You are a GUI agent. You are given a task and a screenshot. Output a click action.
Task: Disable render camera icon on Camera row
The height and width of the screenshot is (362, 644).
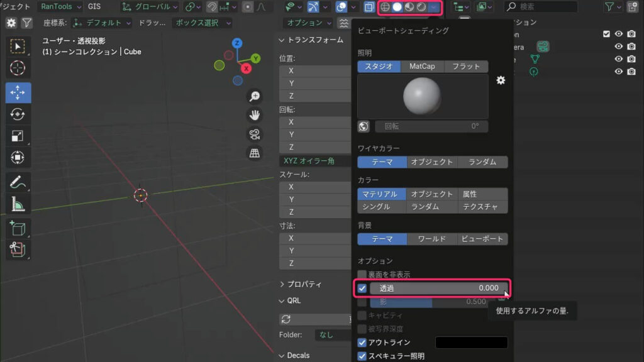pos(631,47)
